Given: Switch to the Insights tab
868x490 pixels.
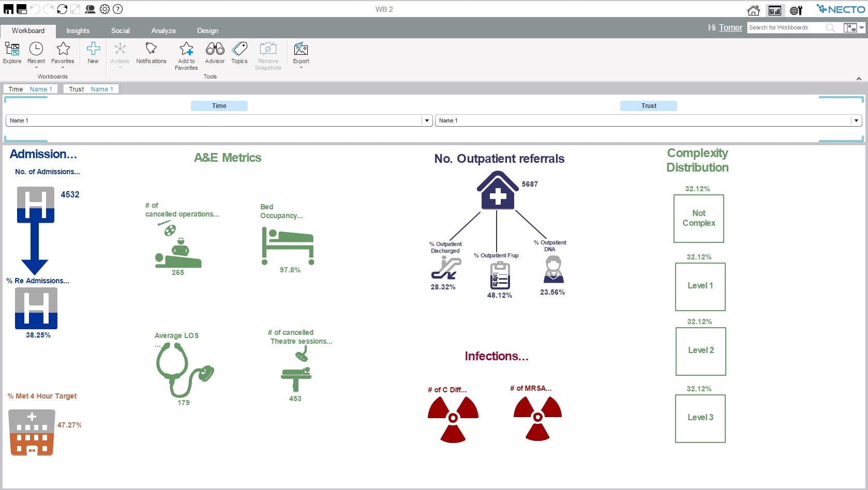Looking at the screenshot, I should click(x=78, y=30).
